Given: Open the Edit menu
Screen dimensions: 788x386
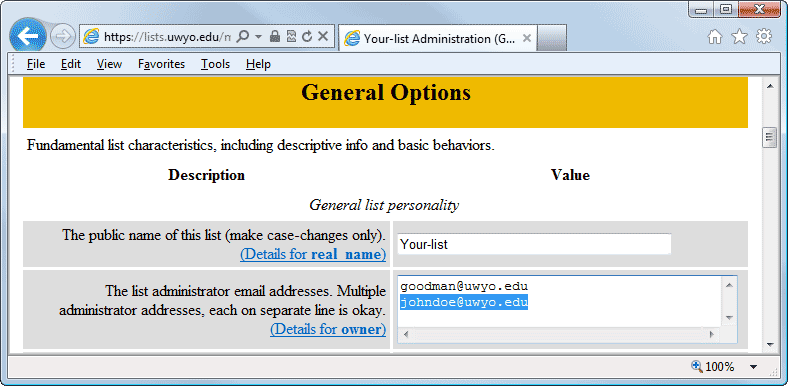Looking at the screenshot, I should click(x=71, y=64).
